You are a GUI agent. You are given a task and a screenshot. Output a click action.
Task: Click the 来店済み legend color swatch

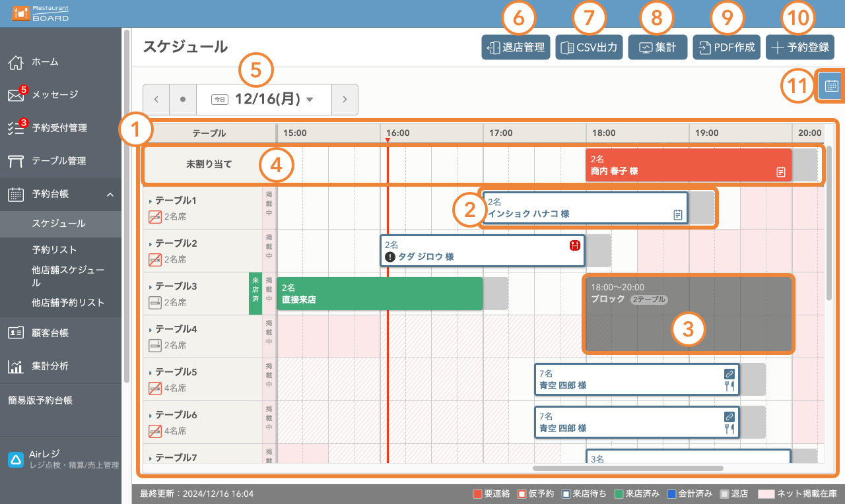coord(619,494)
